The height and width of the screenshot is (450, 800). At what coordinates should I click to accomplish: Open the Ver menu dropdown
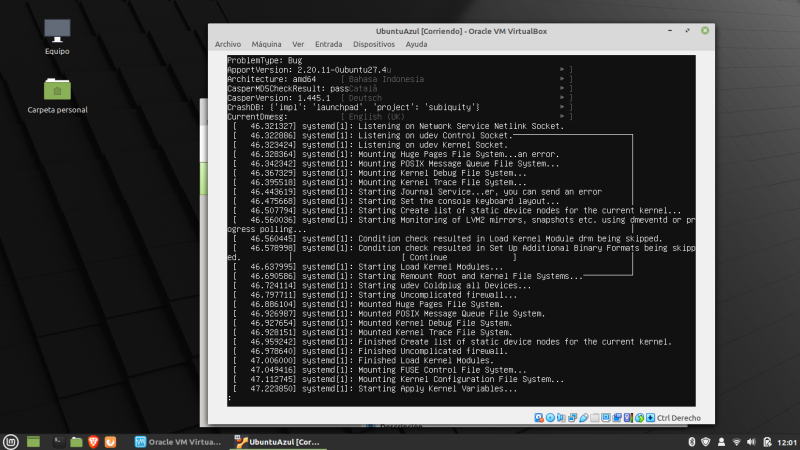click(x=298, y=44)
